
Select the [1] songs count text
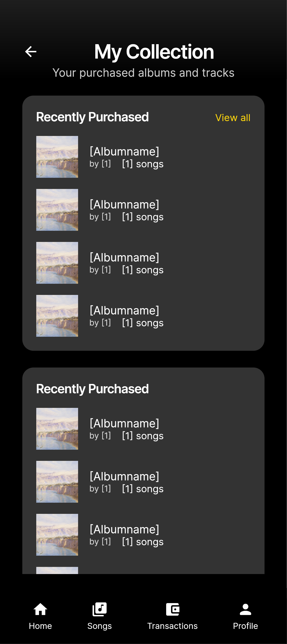click(x=142, y=164)
